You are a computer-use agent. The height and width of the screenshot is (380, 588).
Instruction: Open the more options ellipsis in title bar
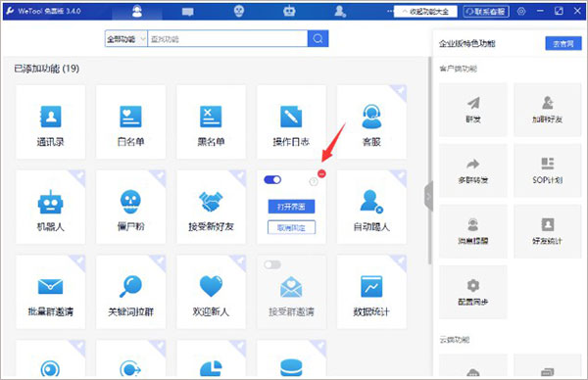point(390,11)
